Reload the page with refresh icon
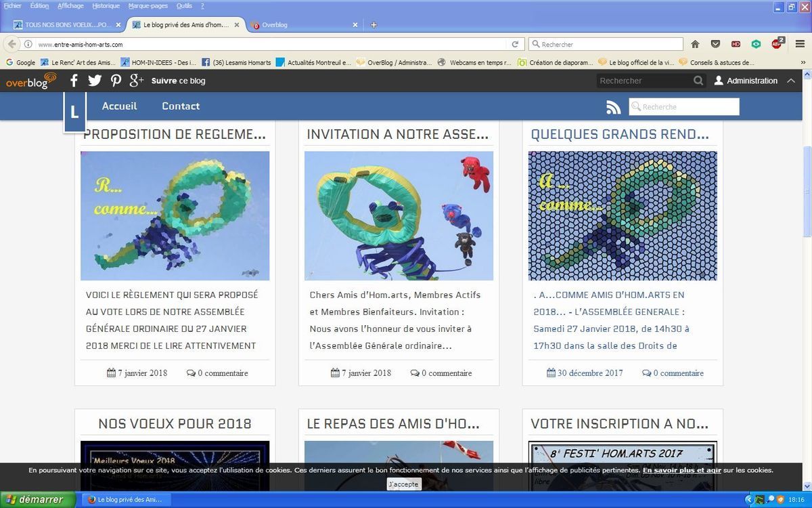Viewport: 812px width, 508px height. 515,44
